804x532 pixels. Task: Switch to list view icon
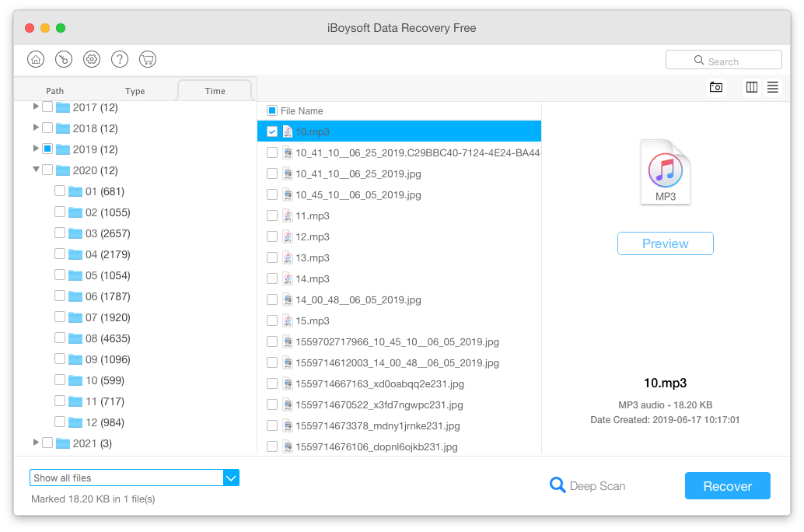coord(772,87)
